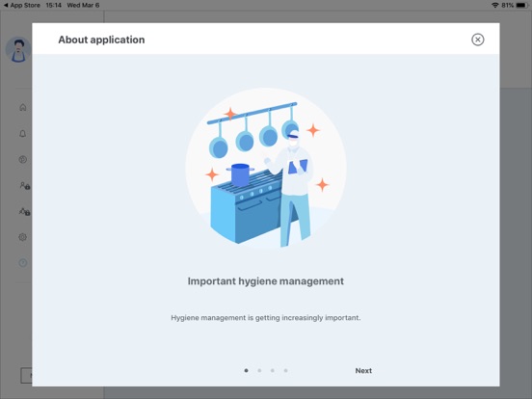Jump to the third page indicator dot
This screenshot has height=399, width=532.
273,370
